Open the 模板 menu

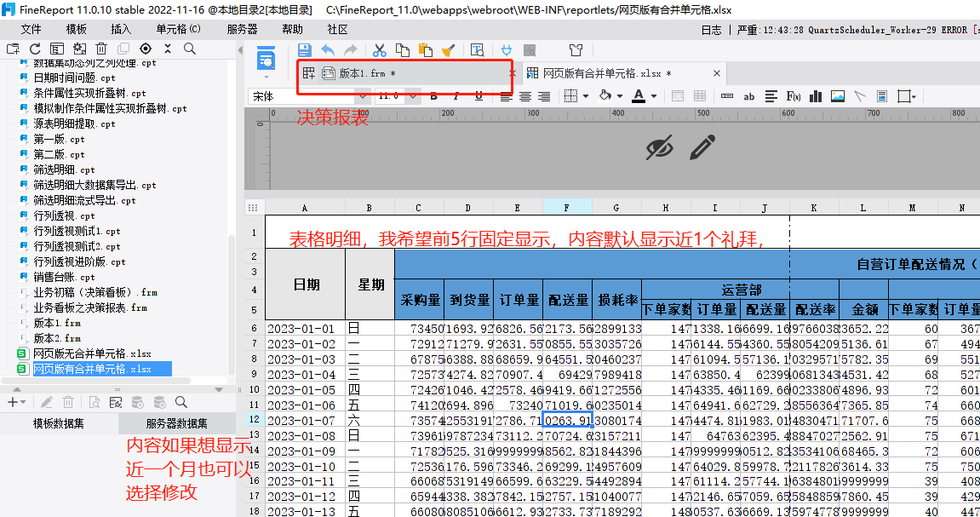coord(77,29)
